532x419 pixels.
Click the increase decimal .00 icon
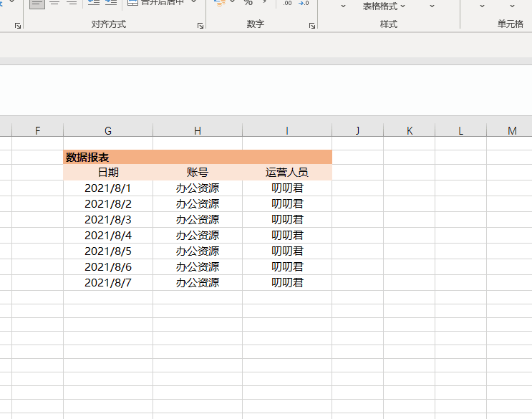pos(287,3)
